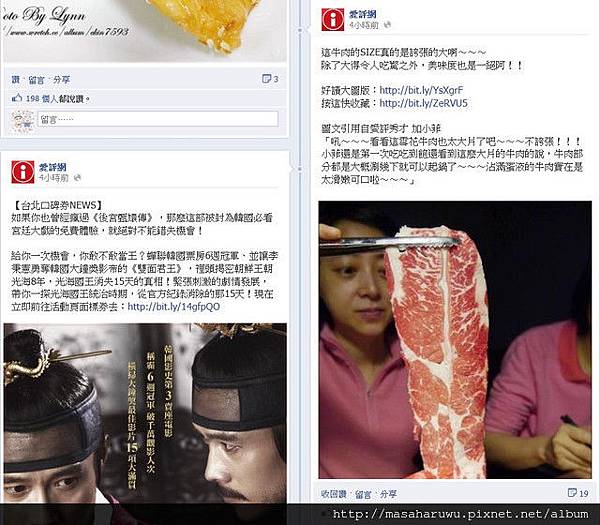Click 分享 under the beef photo
Screen dimensions: 600x525
click(388, 494)
